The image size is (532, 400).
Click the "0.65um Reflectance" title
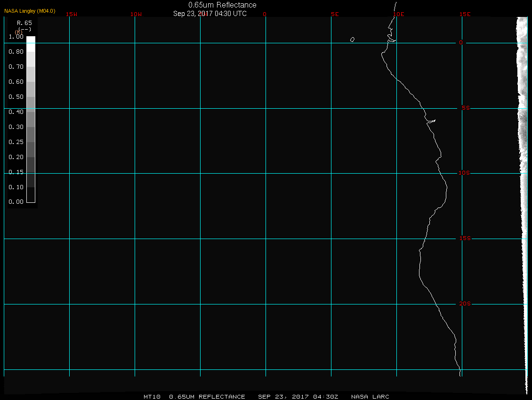pos(222,5)
